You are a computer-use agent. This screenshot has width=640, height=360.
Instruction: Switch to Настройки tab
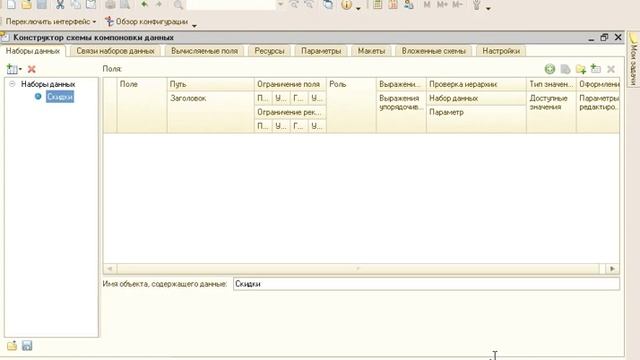point(501,51)
